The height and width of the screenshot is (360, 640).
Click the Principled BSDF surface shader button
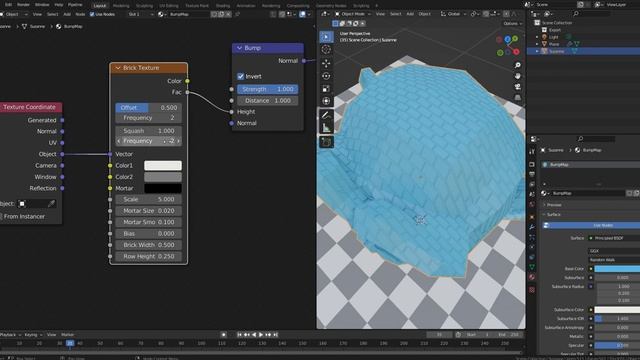[614, 238]
